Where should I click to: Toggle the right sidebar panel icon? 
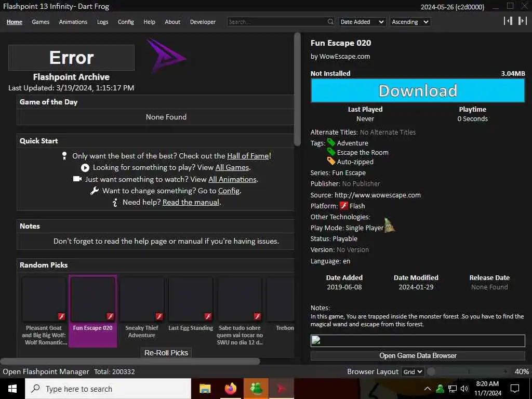point(522,21)
